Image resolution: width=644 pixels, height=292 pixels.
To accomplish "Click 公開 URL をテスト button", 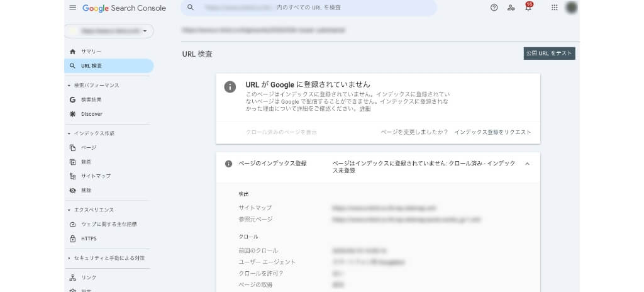I will 549,53.
